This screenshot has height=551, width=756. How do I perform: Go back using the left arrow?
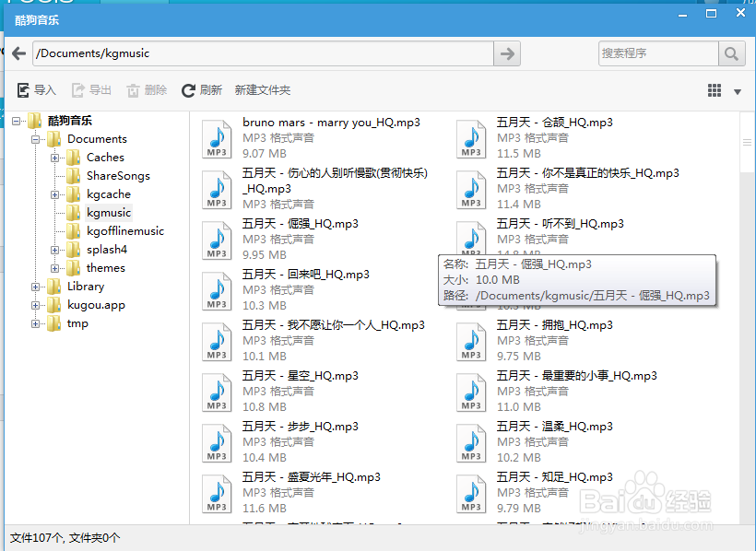pos(19,53)
